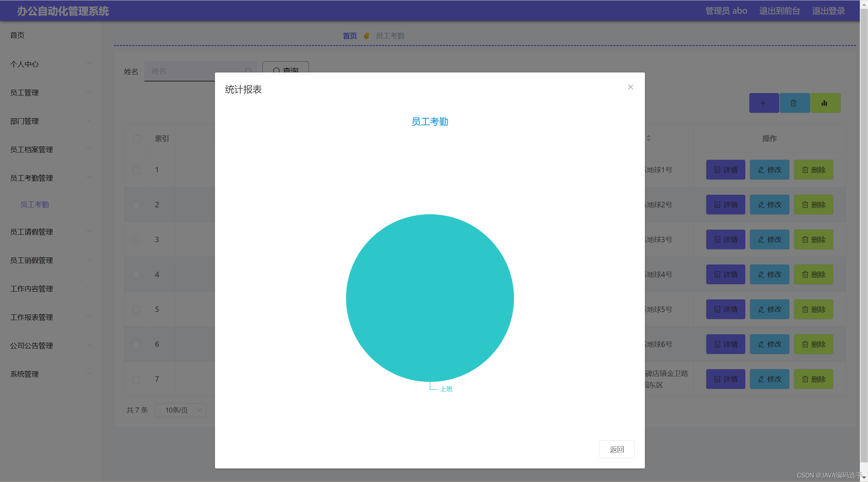Expand the 工作内容管理 sidebar menu

coord(51,289)
